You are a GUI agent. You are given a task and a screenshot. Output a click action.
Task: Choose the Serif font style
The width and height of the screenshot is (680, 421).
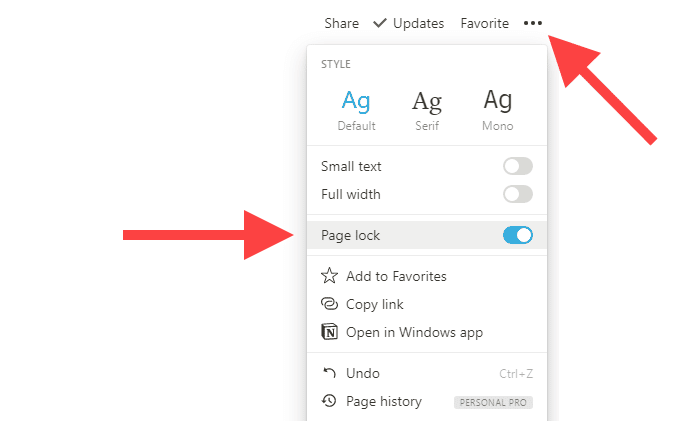pyautogui.click(x=427, y=109)
